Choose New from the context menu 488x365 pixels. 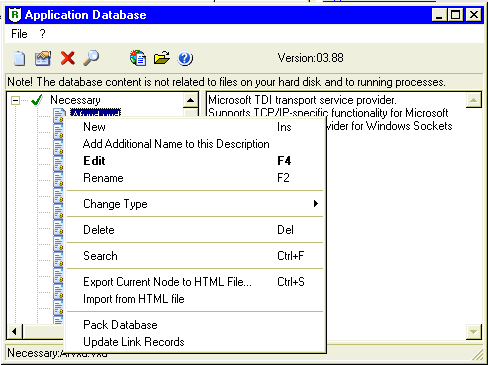pyautogui.click(x=196, y=127)
